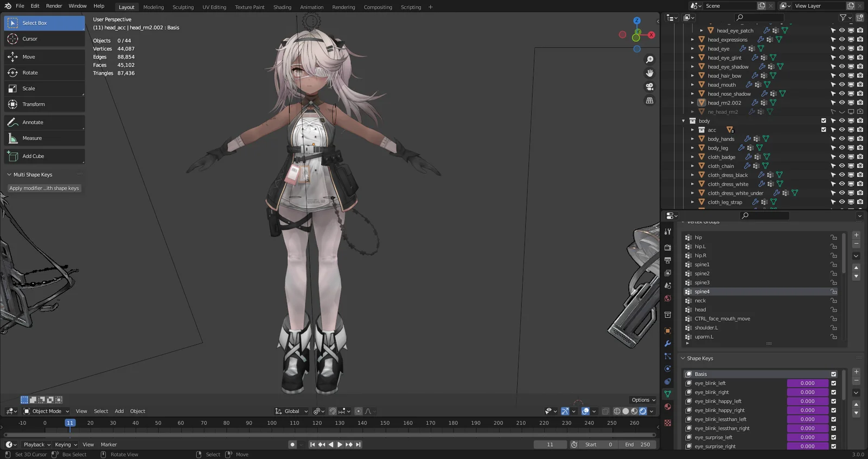The image size is (868, 459).
Task: Toggle body collection exclude checkbox
Action: tap(824, 121)
